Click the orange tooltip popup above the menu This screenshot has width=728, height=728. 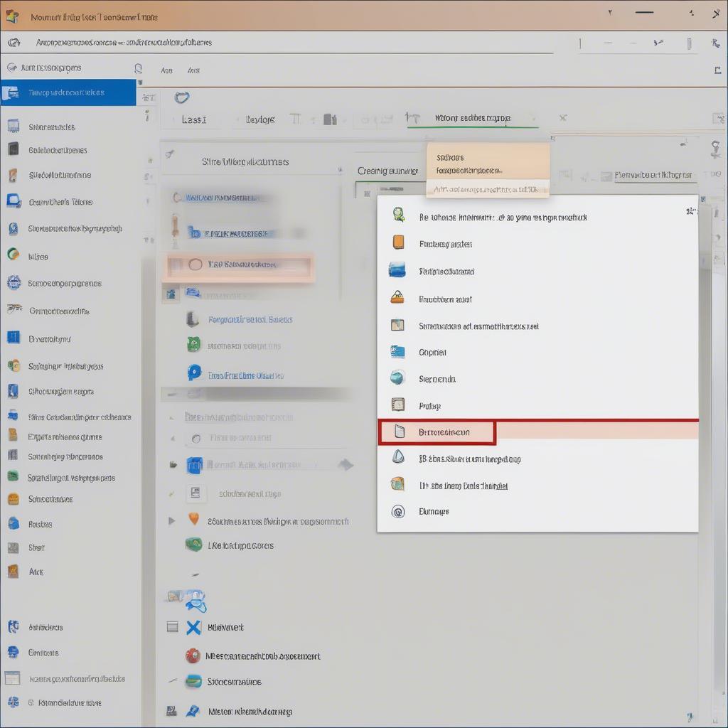pos(488,170)
